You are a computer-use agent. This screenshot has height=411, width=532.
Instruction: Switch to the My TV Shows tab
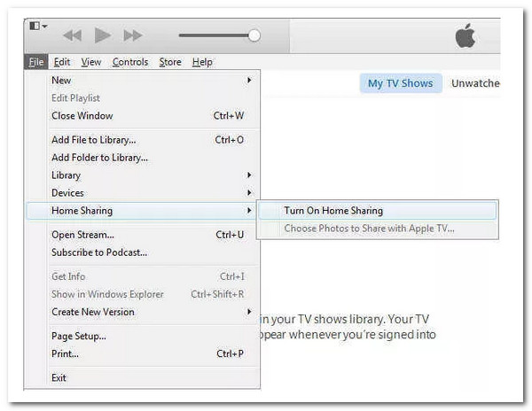(401, 83)
